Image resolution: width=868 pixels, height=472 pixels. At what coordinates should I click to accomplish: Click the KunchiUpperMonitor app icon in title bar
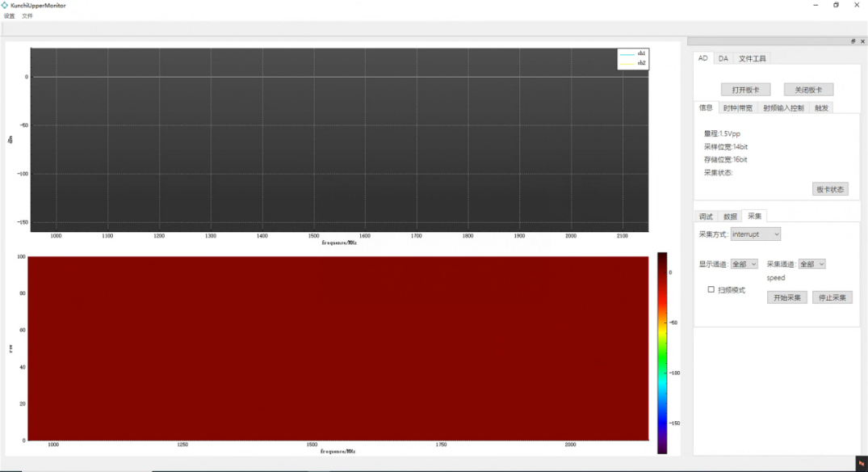tap(4, 5)
